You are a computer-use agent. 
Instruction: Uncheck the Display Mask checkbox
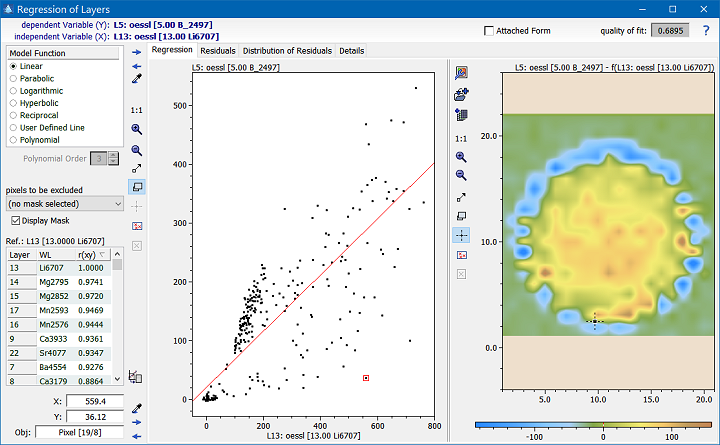[16, 220]
